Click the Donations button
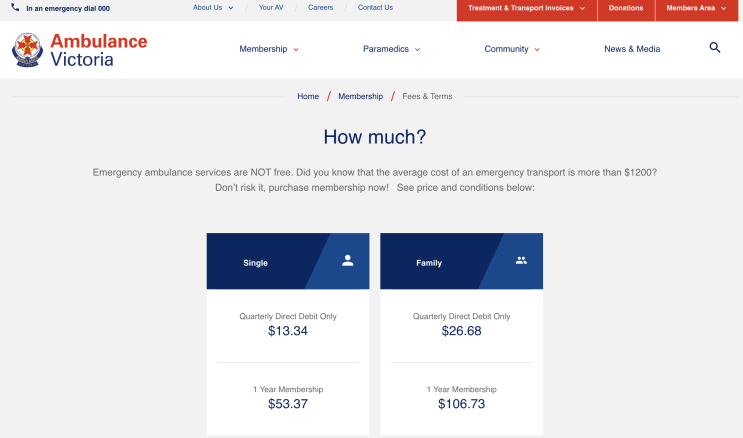 [x=626, y=8]
